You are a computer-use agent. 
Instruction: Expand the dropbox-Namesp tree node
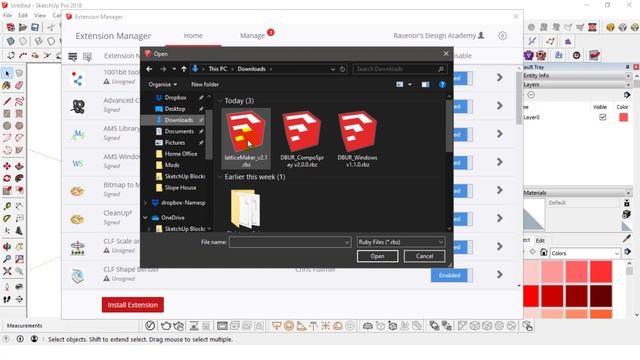pyautogui.click(x=145, y=203)
